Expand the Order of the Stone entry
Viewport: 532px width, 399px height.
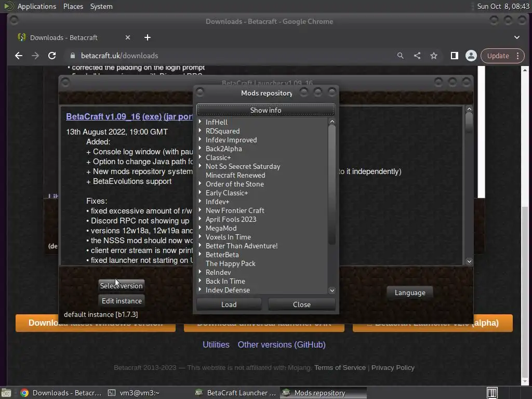[x=200, y=183]
